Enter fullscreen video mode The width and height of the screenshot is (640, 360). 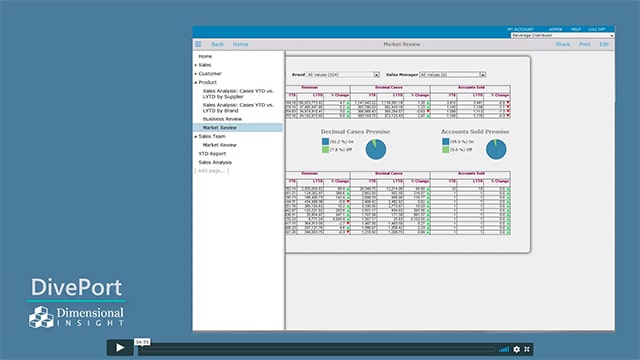[x=527, y=349]
